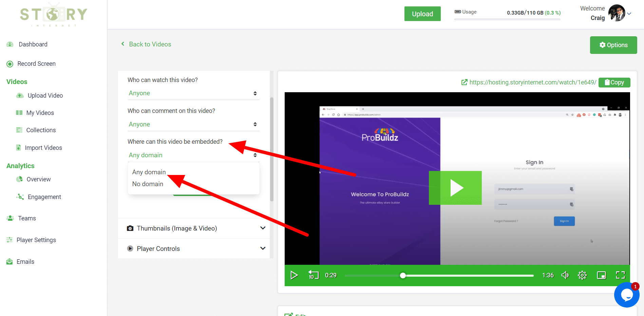Click the My Videos film icon
Viewport: 644px width, 316px height.
(19, 113)
